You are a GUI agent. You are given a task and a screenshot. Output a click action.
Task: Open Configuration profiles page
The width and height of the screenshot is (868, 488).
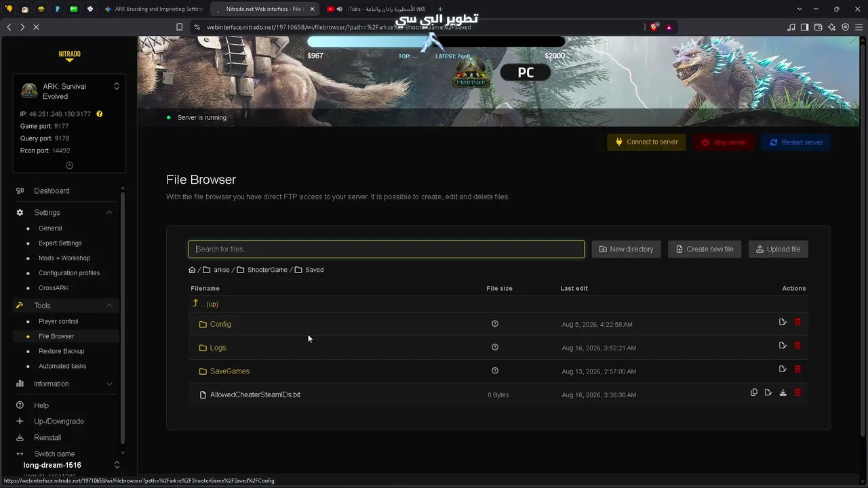69,273
